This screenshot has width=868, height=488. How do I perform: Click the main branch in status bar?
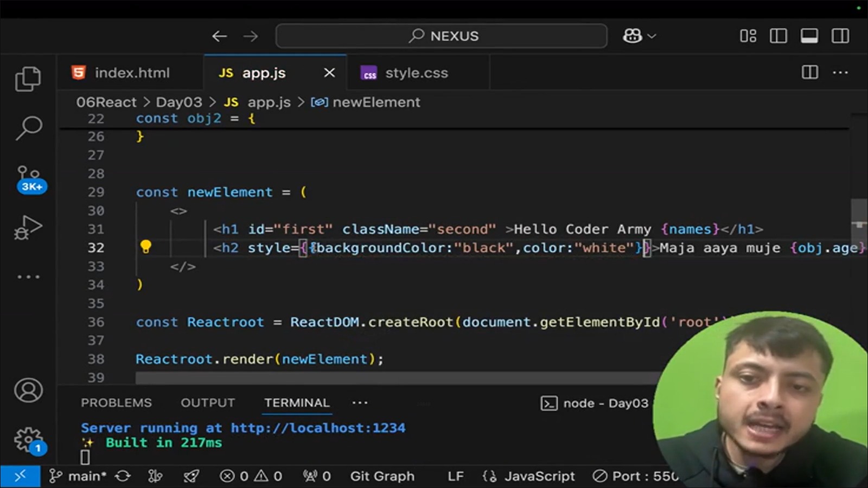point(78,476)
